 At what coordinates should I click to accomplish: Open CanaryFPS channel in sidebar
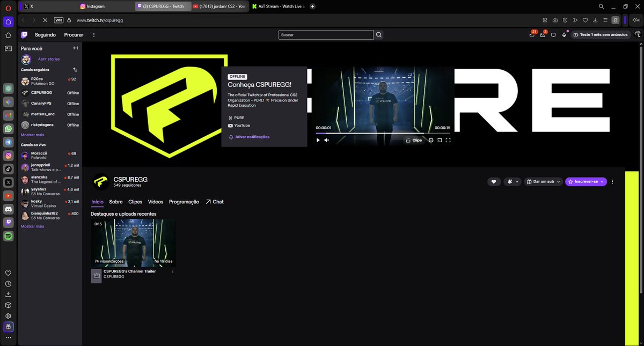coord(50,104)
